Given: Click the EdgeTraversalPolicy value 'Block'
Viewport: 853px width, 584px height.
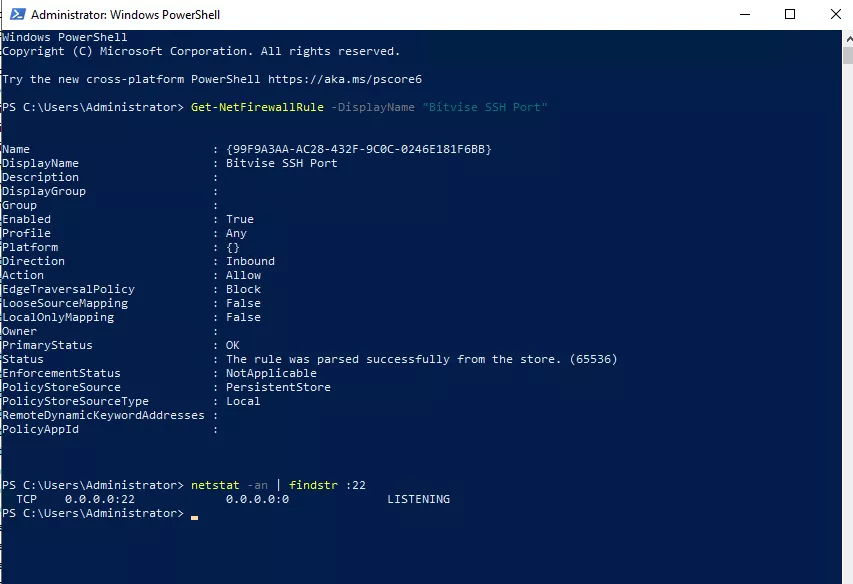Looking at the screenshot, I should click(243, 289).
